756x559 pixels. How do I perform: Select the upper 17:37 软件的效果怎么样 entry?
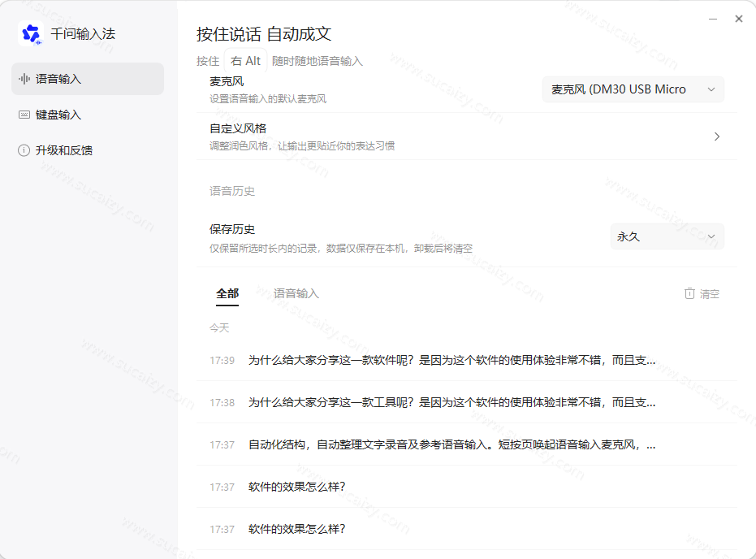[x=467, y=487]
